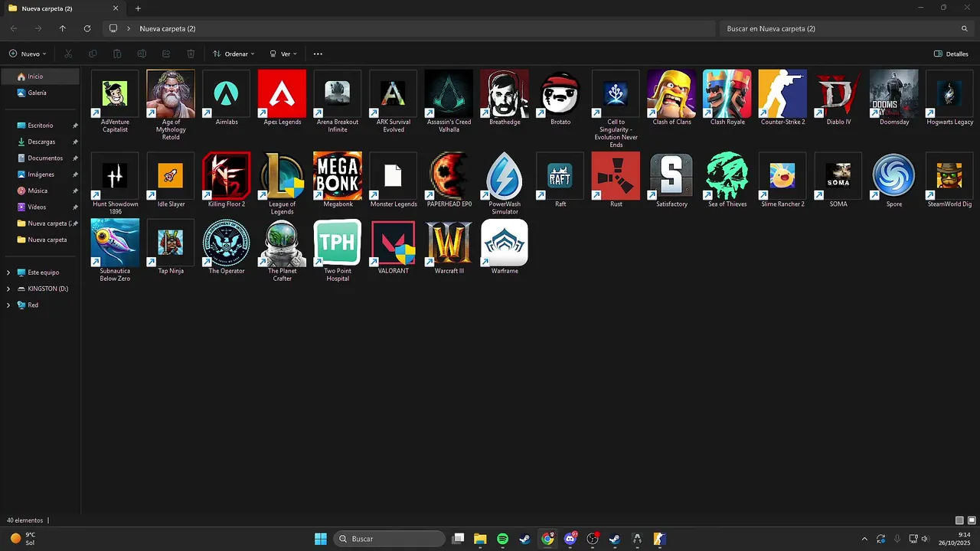Image resolution: width=980 pixels, height=551 pixels.
Task: Select the League of Legends icon
Action: pyautogui.click(x=282, y=176)
